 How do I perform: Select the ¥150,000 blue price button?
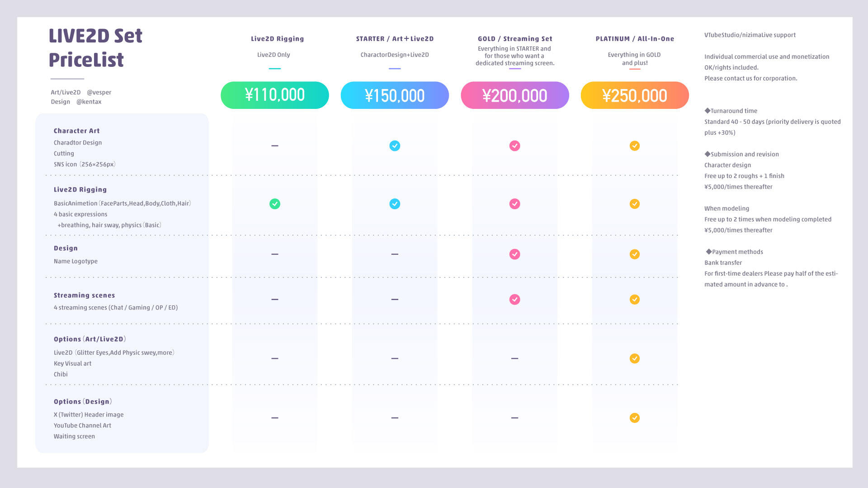point(395,95)
